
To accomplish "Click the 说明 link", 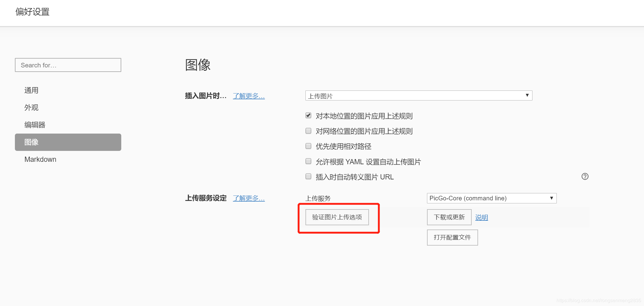I will click(481, 217).
